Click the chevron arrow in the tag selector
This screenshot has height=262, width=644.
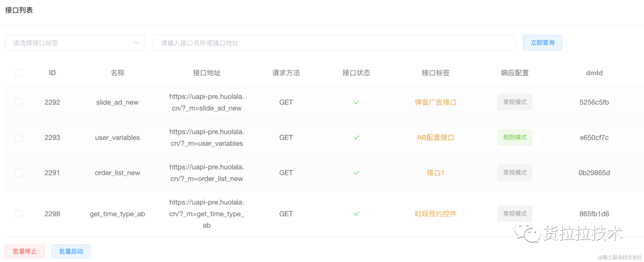click(x=137, y=43)
